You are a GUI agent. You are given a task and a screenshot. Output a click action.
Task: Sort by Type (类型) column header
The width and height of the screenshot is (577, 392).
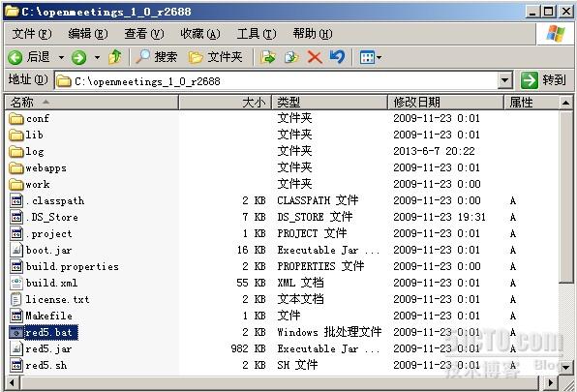click(330, 103)
